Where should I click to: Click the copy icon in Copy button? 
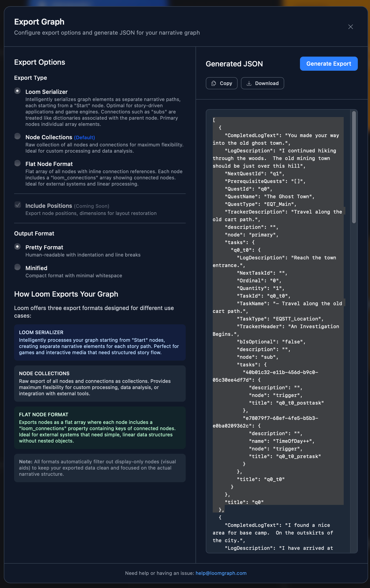214,83
